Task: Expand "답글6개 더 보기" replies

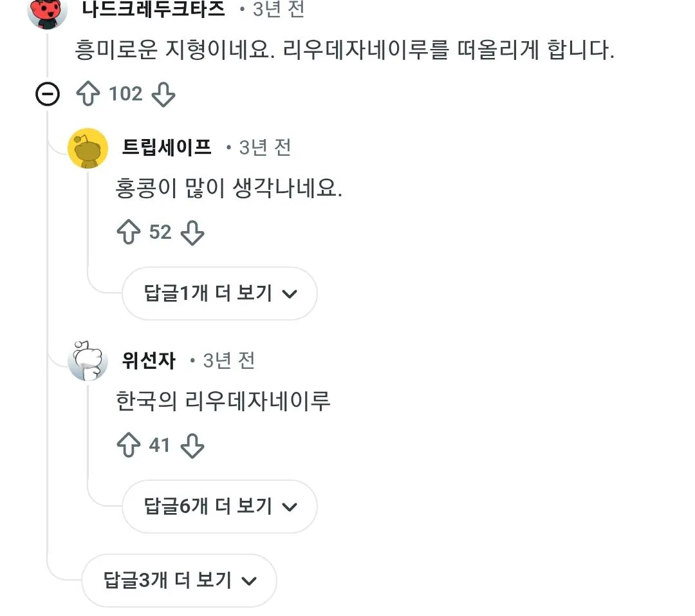Action: pyautogui.click(x=219, y=507)
